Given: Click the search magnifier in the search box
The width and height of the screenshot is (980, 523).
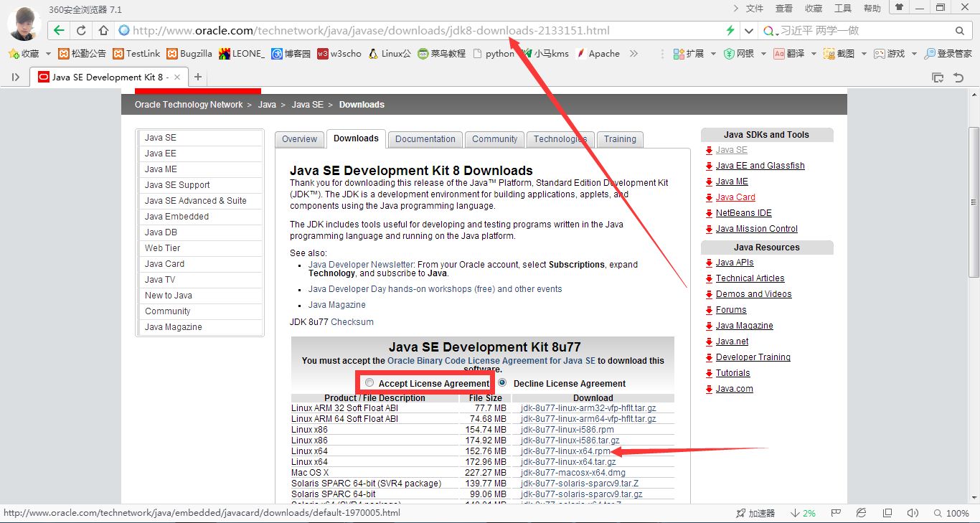Looking at the screenshot, I should 960,31.
